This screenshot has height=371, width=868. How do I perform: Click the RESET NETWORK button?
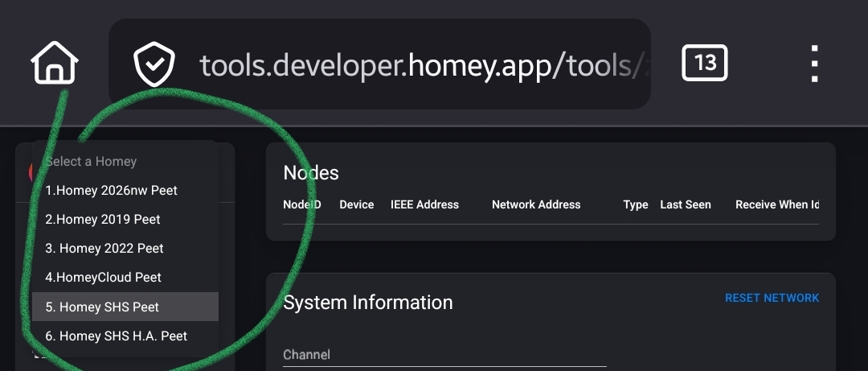[772, 298]
